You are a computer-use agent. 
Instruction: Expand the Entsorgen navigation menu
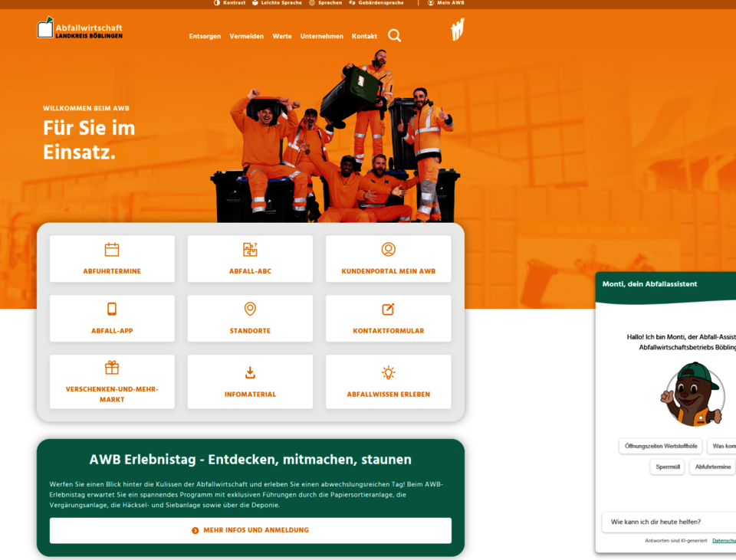[205, 36]
